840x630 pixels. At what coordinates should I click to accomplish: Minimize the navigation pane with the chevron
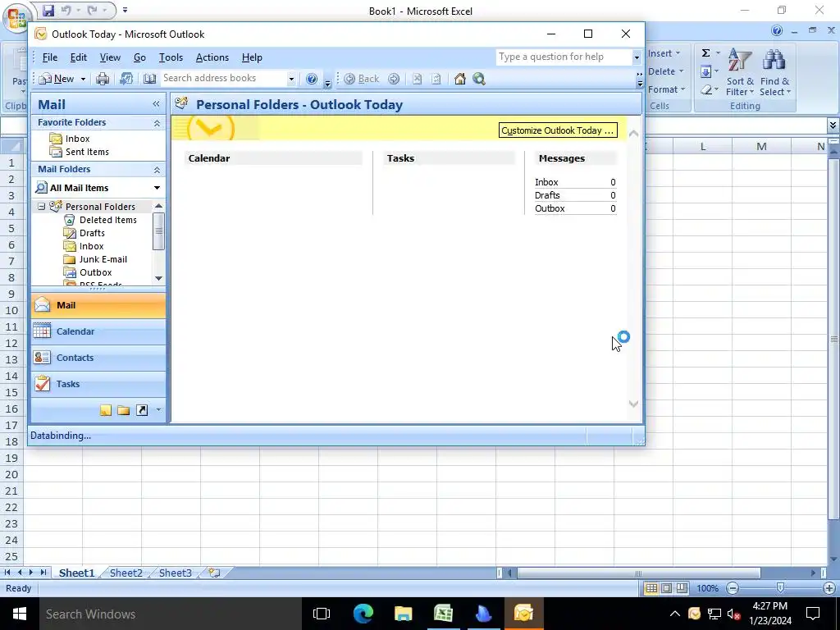click(156, 104)
